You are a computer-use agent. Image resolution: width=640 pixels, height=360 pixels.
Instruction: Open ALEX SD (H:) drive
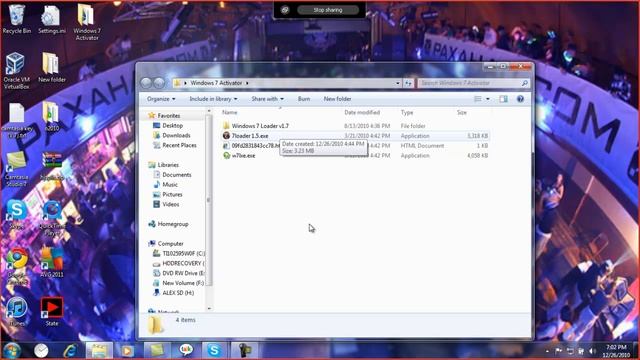pos(178,293)
